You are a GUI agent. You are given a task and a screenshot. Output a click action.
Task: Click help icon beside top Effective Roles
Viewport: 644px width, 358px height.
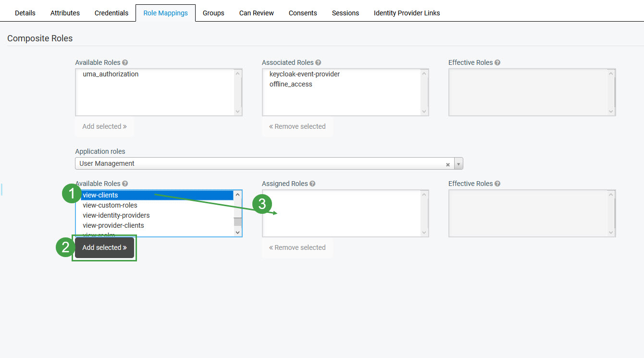tap(497, 62)
